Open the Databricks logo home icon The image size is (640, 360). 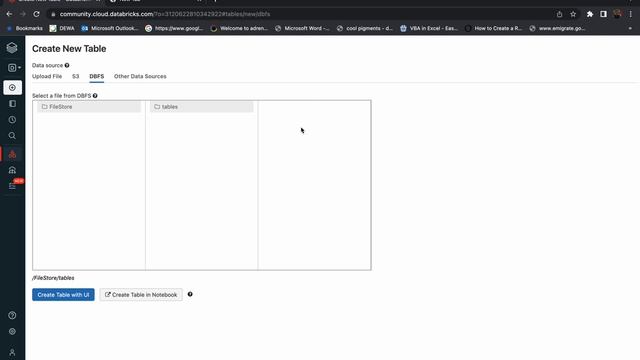tap(12, 48)
